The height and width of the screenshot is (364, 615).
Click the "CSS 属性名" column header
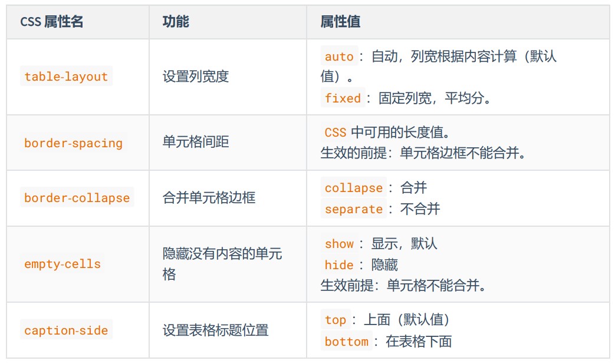pos(52,22)
